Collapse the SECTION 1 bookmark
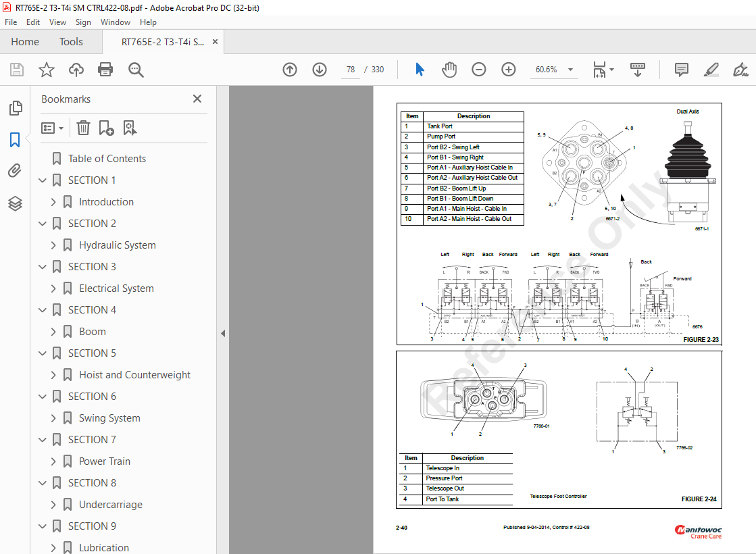Screen dimensions: 756x554 click(x=43, y=180)
